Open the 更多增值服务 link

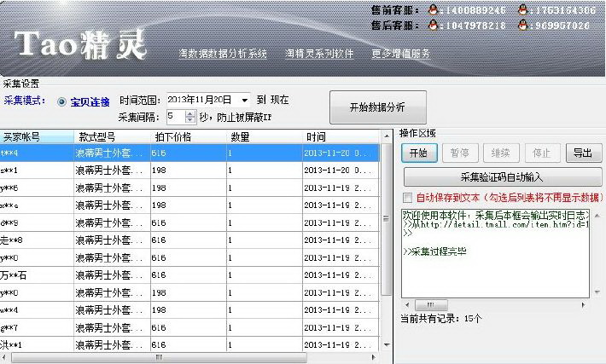click(x=401, y=54)
